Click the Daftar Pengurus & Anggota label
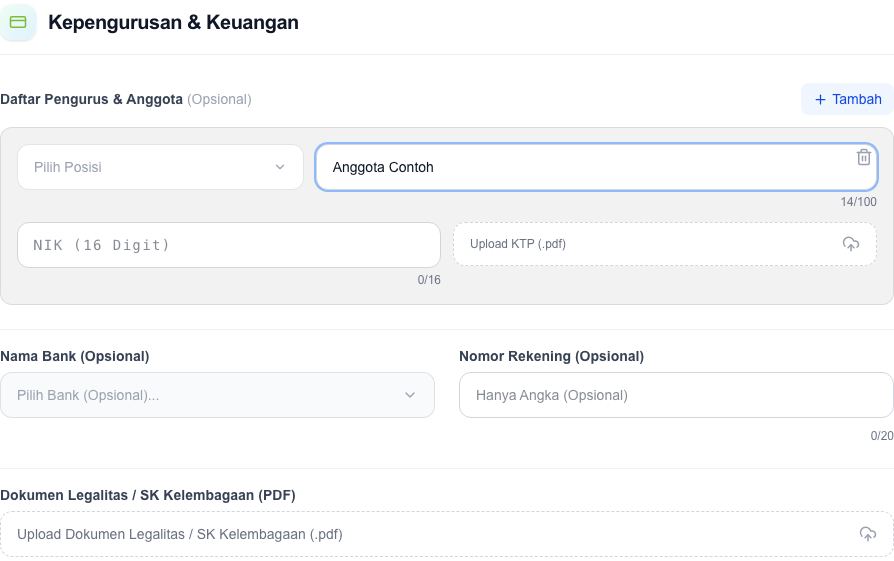The width and height of the screenshot is (894, 561). [x=91, y=99]
